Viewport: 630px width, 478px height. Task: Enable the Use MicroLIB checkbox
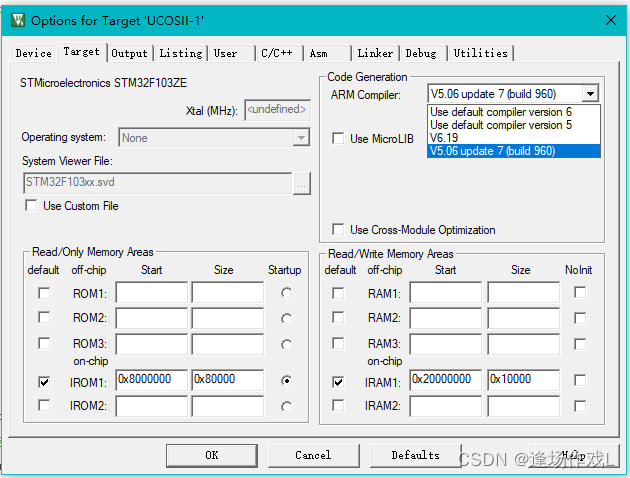[338, 138]
